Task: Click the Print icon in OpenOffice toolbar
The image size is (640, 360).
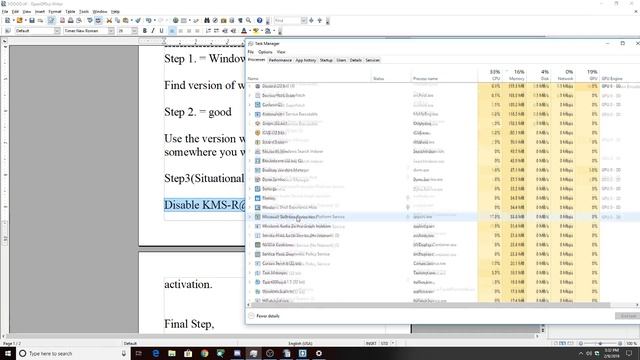Action: pos(71,20)
